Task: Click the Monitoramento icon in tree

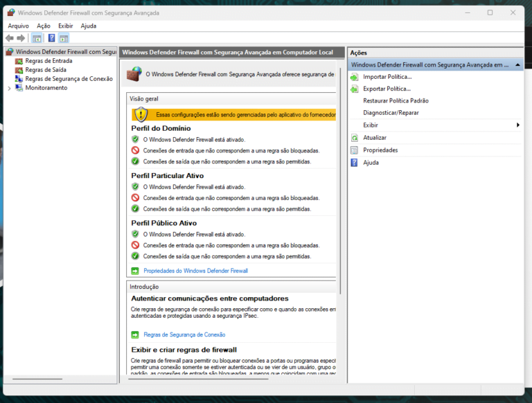Action: point(19,88)
